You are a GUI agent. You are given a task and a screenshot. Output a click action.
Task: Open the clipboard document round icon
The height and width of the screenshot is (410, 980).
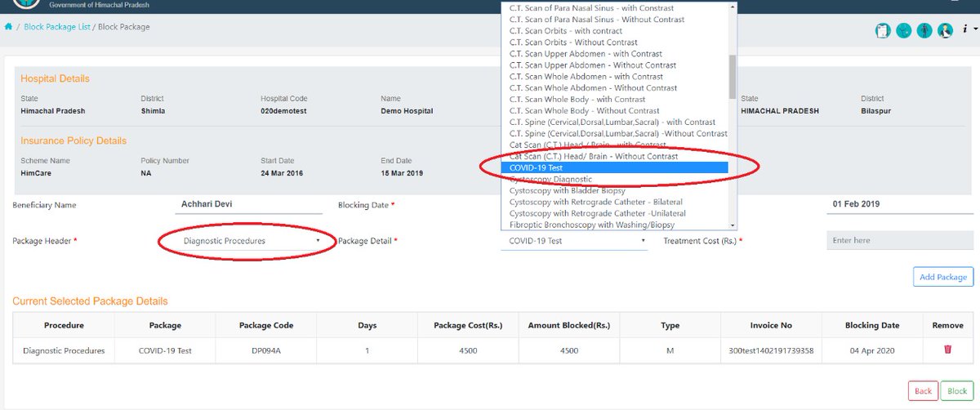[x=883, y=30]
